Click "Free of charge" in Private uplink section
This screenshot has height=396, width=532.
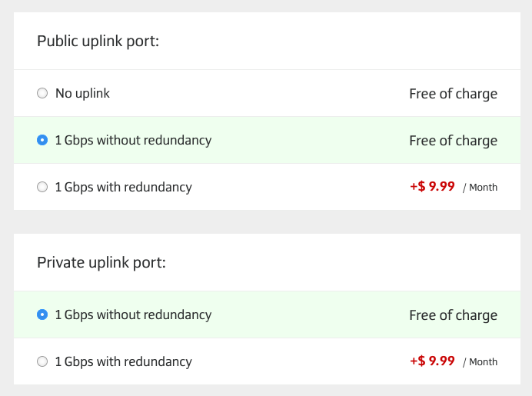453,315
